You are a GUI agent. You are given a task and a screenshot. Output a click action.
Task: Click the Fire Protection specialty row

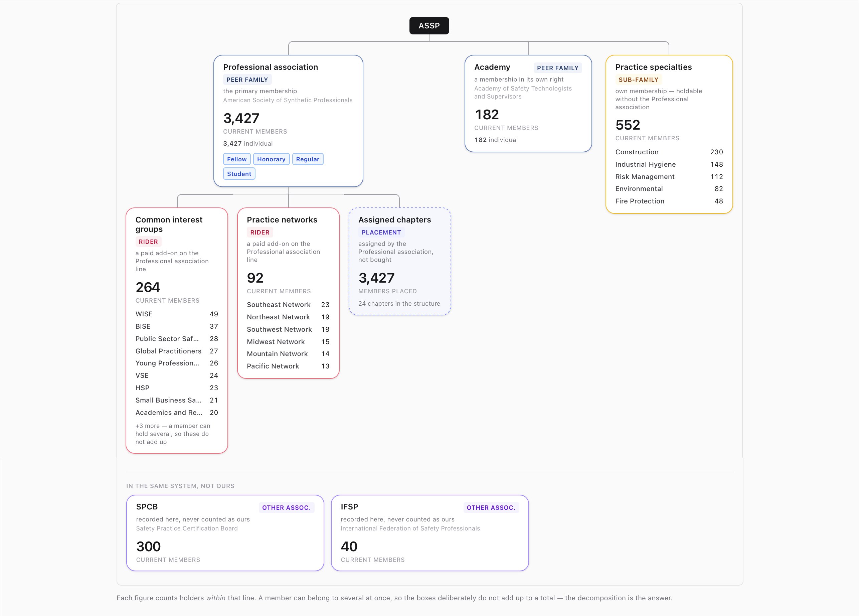(x=669, y=201)
